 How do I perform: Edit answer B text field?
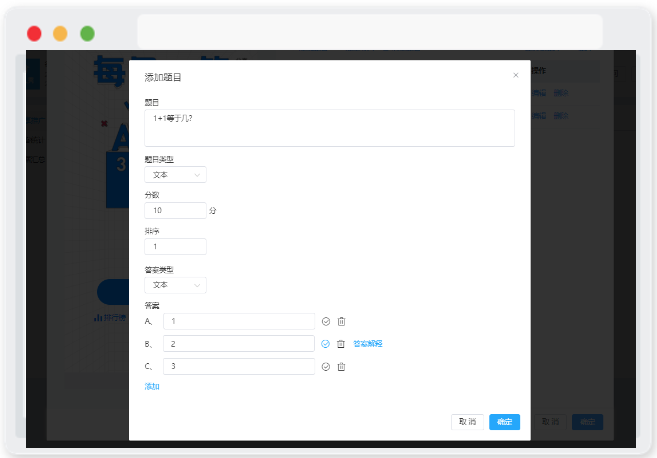pyautogui.click(x=239, y=344)
